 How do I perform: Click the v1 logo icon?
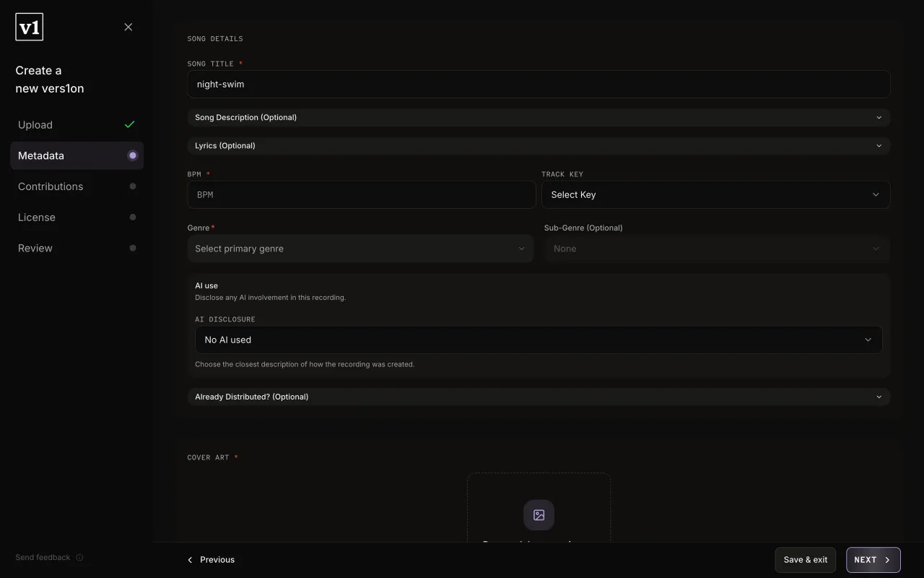(x=30, y=27)
